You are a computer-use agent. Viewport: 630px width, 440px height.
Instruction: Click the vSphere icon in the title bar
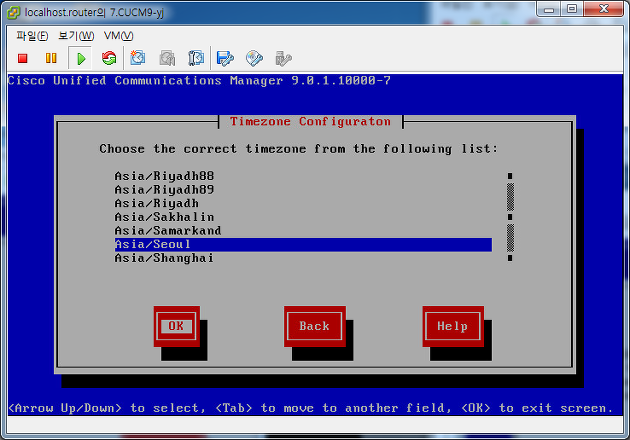(13, 12)
